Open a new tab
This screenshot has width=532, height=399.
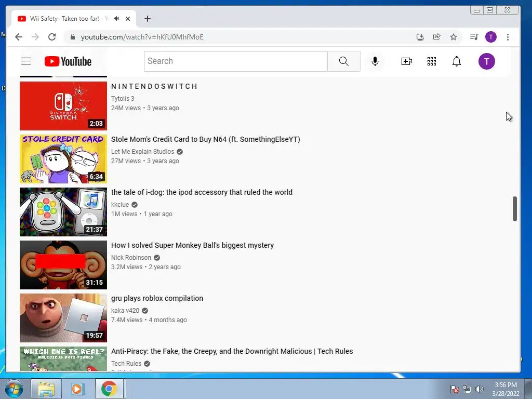(147, 19)
